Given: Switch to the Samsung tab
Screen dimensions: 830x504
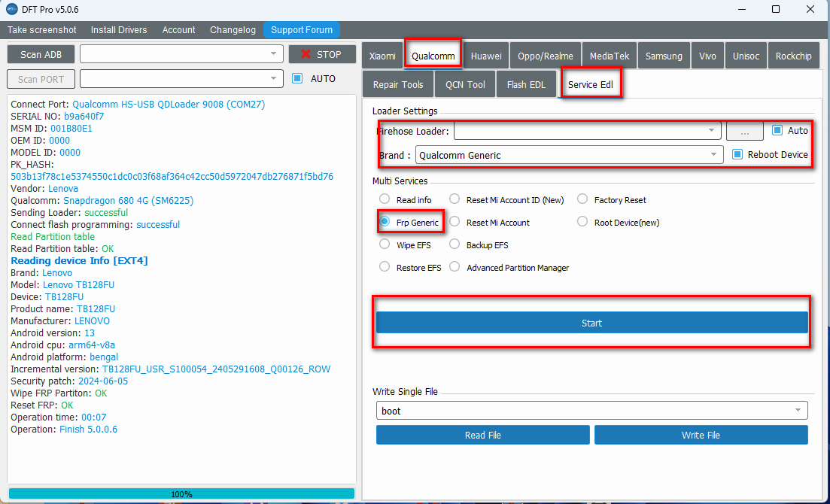Looking at the screenshot, I should 664,56.
